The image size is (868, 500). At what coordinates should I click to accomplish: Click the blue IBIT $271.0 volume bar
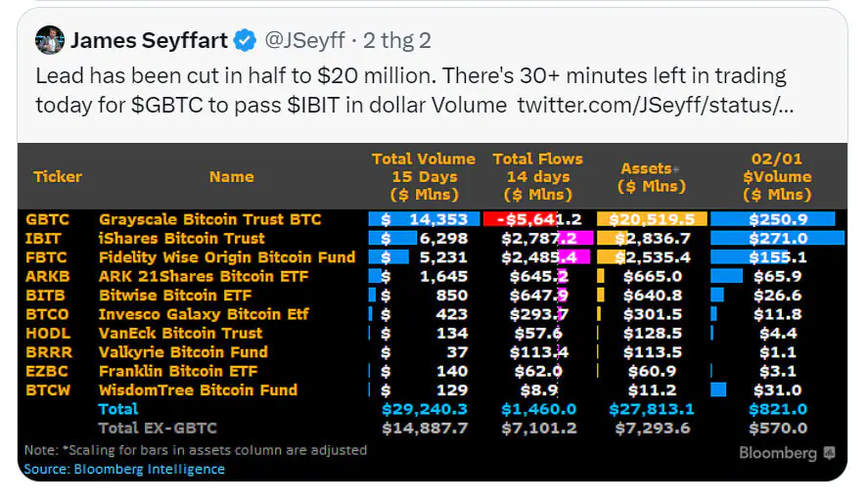pyautogui.click(x=777, y=238)
